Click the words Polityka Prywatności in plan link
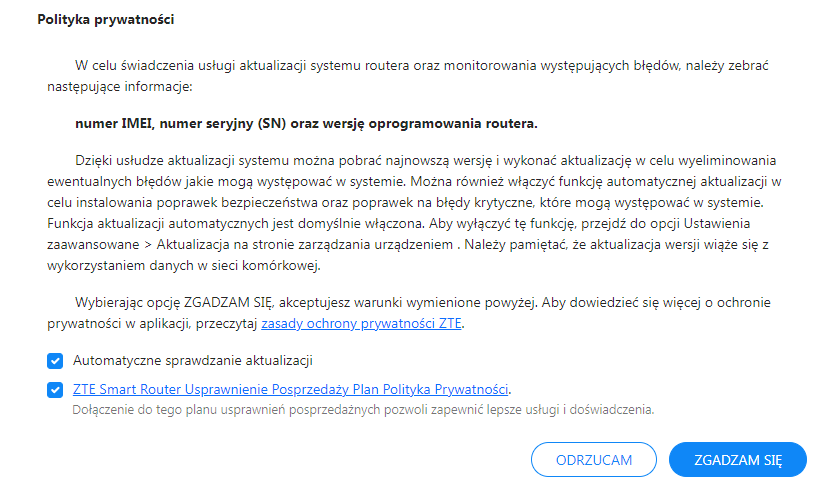 pyautogui.click(x=445, y=390)
